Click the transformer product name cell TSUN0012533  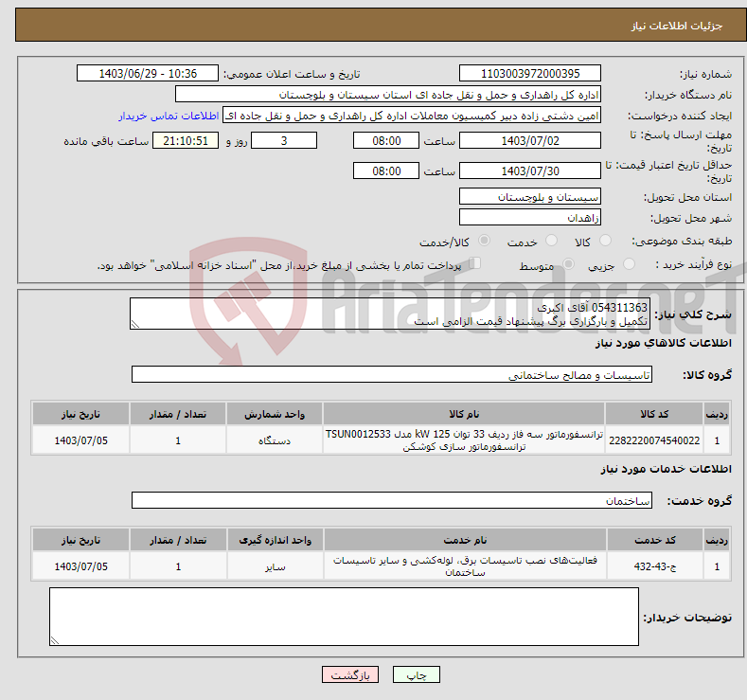pyautogui.click(x=464, y=440)
